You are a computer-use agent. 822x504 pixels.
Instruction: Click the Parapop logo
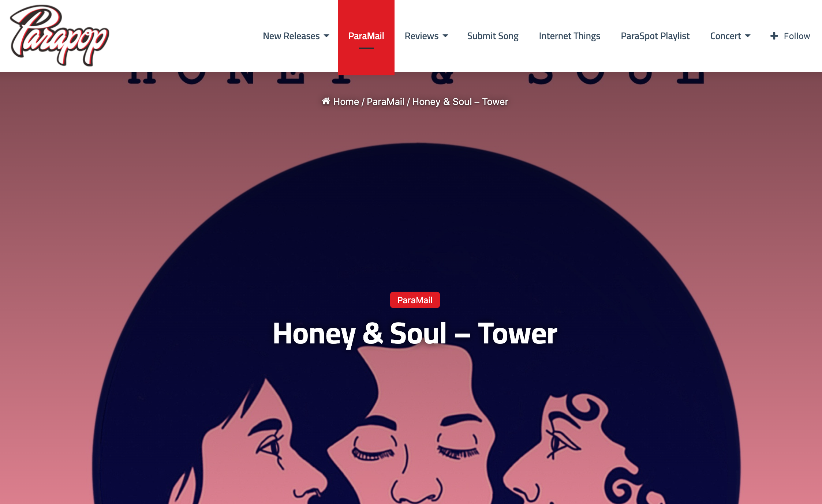point(59,35)
